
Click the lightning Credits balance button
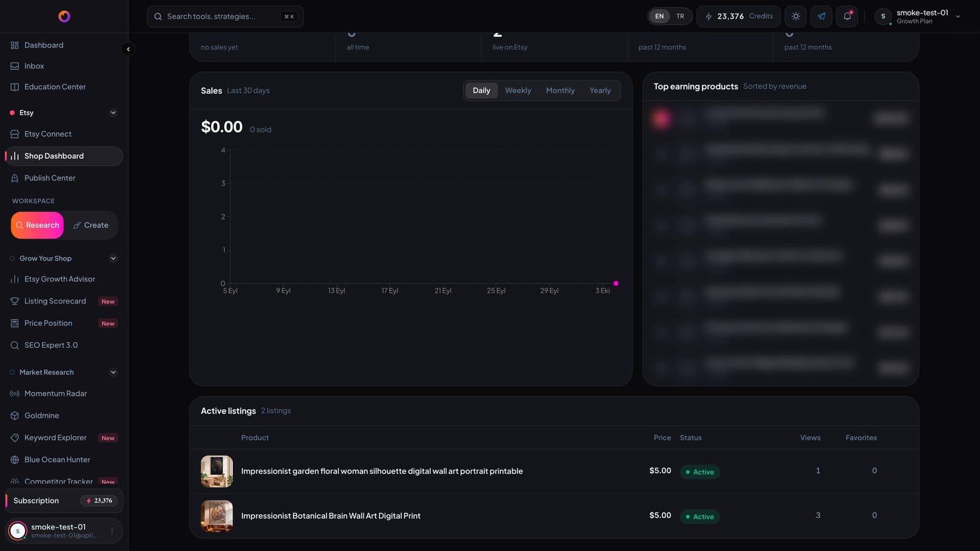[739, 17]
